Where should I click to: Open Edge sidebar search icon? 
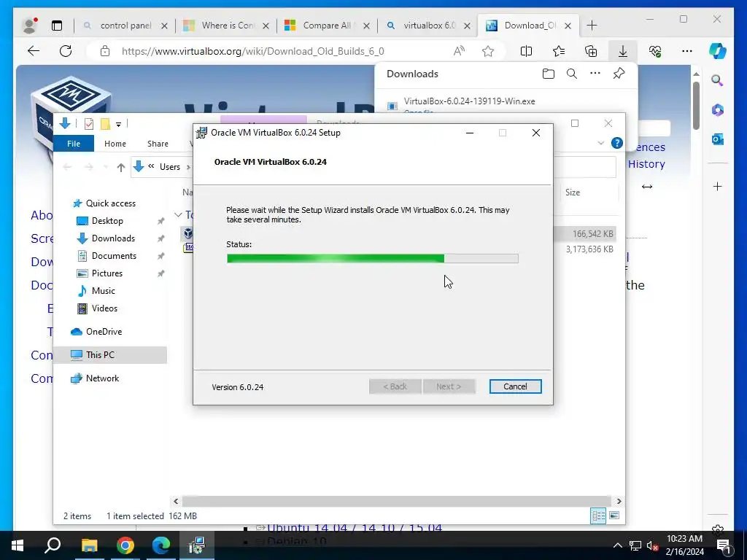pyautogui.click(x=718, y=80)
